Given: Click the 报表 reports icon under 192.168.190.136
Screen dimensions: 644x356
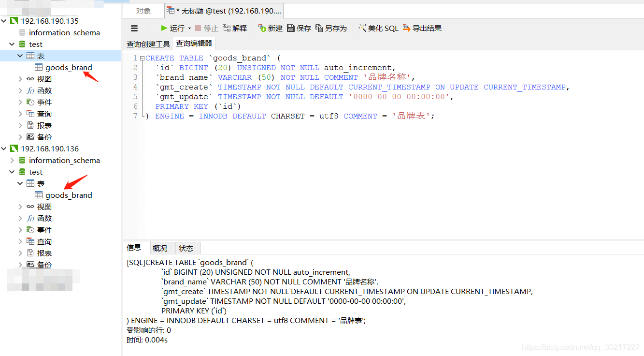Looking at the screenshot, I should [30, 253].
